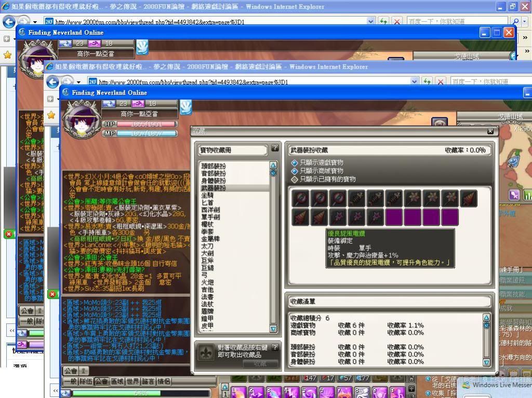Enable 只顯示已擁有的寶物 filter option
Image resolution: width=532 pixels, height=398 pixels.
[x=295, y=179]
